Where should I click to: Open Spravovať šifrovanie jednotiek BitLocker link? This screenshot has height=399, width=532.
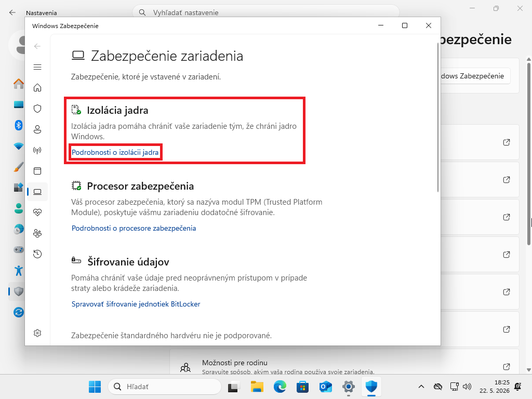click(136, 304)
